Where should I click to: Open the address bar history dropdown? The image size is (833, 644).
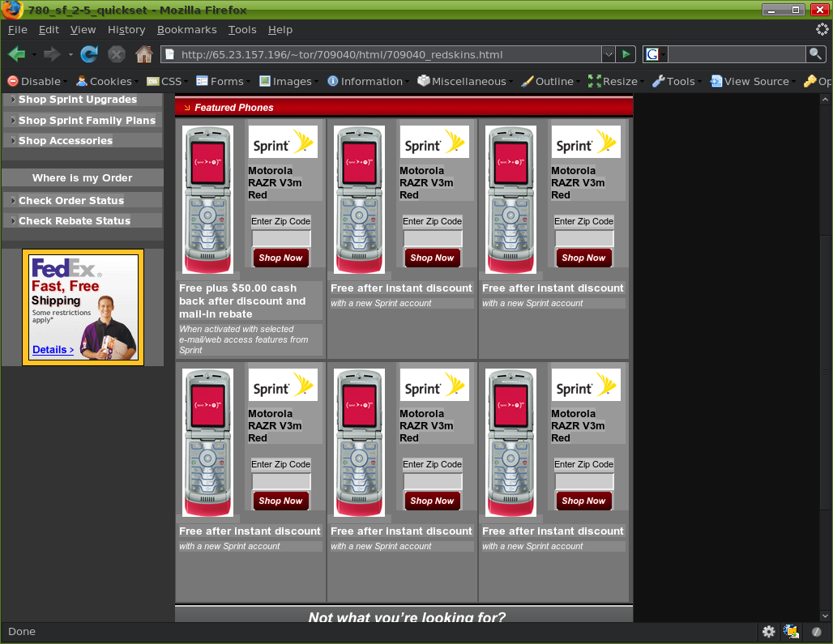point(608,54)
